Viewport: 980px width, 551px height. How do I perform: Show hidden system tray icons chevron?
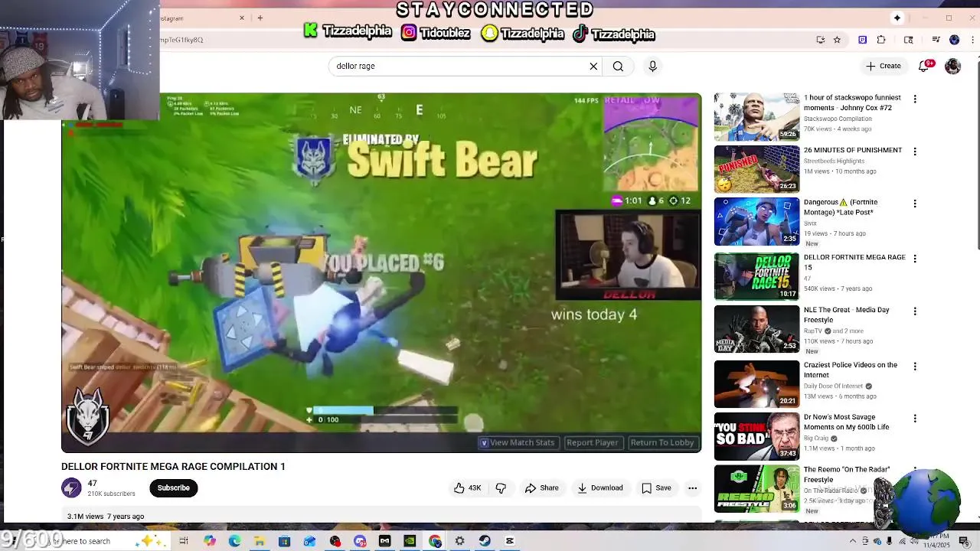coord(854,541)
